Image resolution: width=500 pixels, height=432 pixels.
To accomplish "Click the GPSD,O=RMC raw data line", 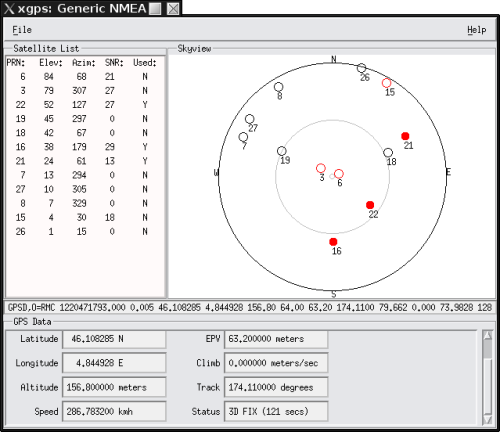I will click(250, 307).
